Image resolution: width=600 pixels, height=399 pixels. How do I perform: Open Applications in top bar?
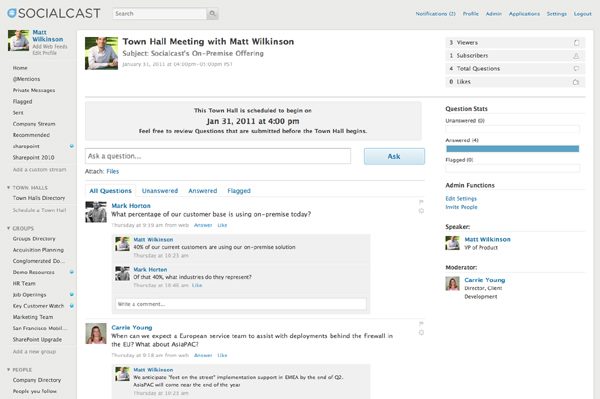524,14
